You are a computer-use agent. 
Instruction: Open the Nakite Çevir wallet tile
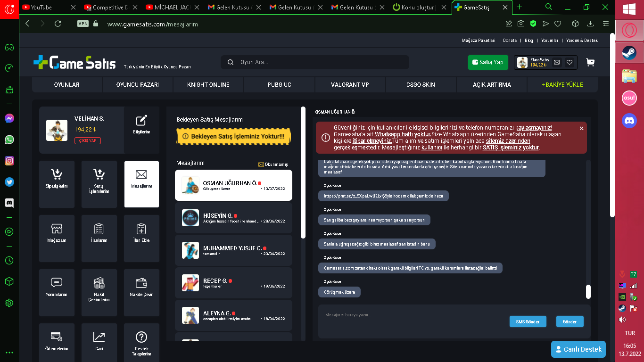click(141, 293)
